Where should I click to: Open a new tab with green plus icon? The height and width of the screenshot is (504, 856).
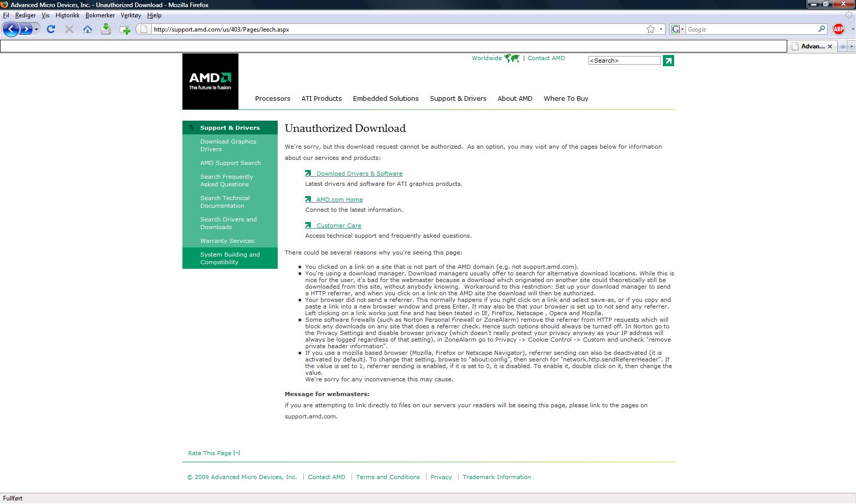pos(125,30)
